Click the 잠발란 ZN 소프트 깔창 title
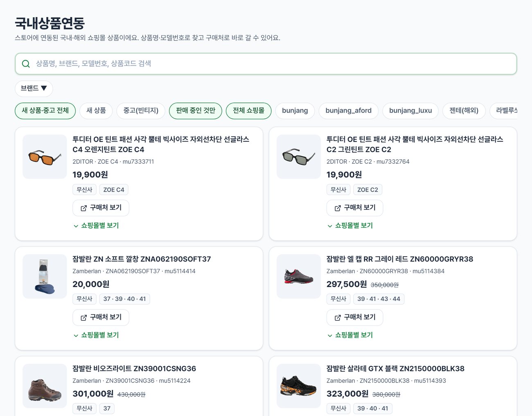 click(x=142, y=259)
